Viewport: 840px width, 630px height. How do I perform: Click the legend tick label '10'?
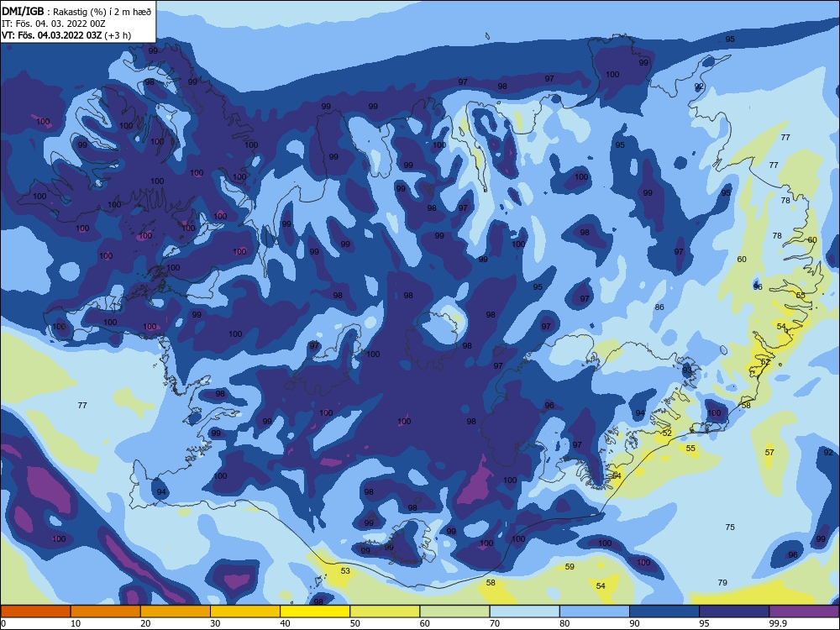(x=76, y=623)
